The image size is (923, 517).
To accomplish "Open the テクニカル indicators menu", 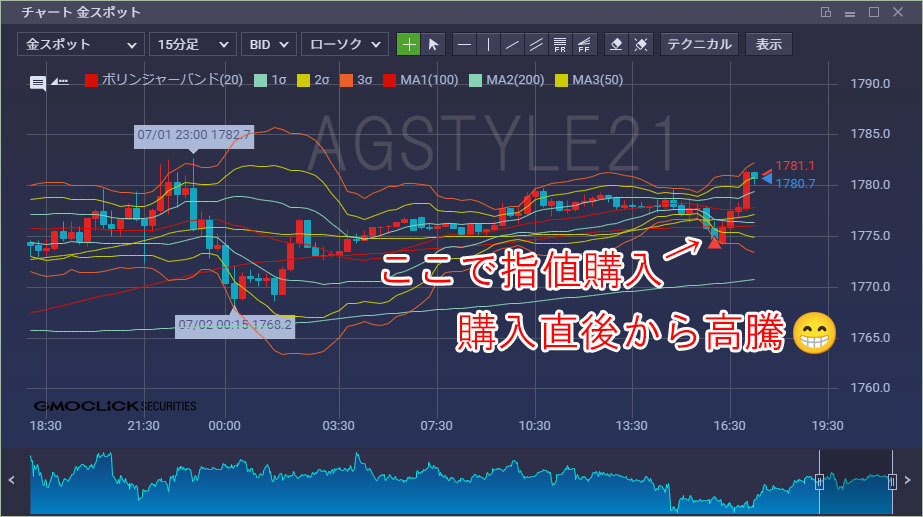I will tap(699, 44).
